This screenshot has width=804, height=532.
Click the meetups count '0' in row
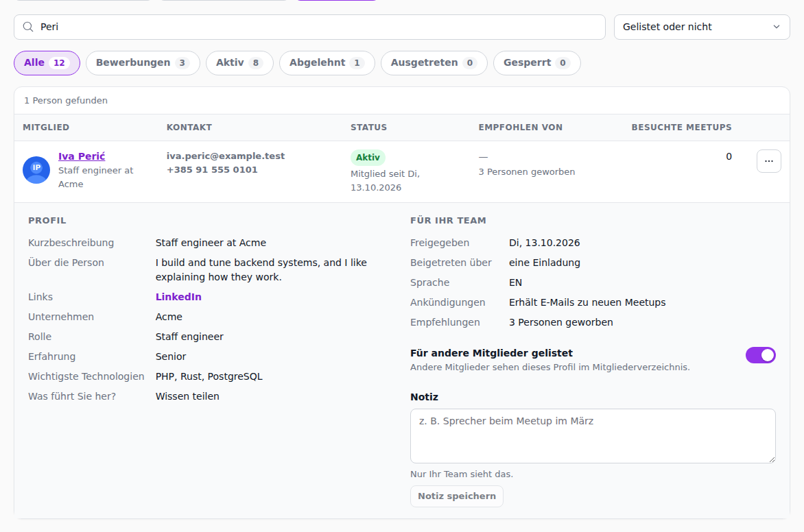click(x=729, y=156)
